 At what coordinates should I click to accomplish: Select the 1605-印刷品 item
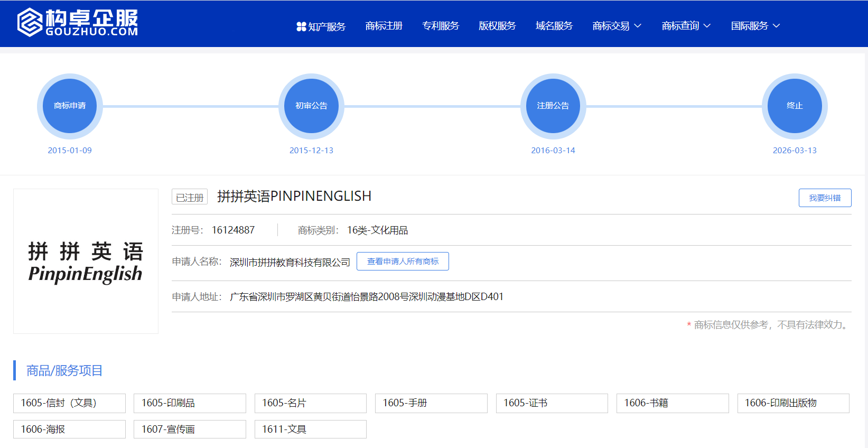190,403
